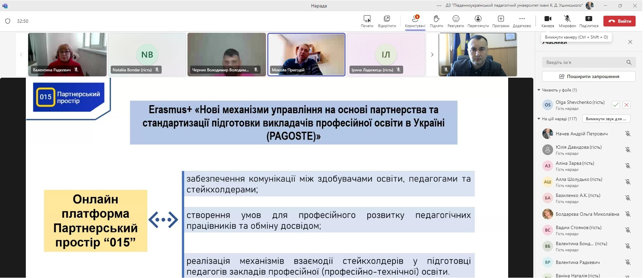Click the ВС avatar for Вадим Стоянов

pyautogui.click(x=548, y=230)
